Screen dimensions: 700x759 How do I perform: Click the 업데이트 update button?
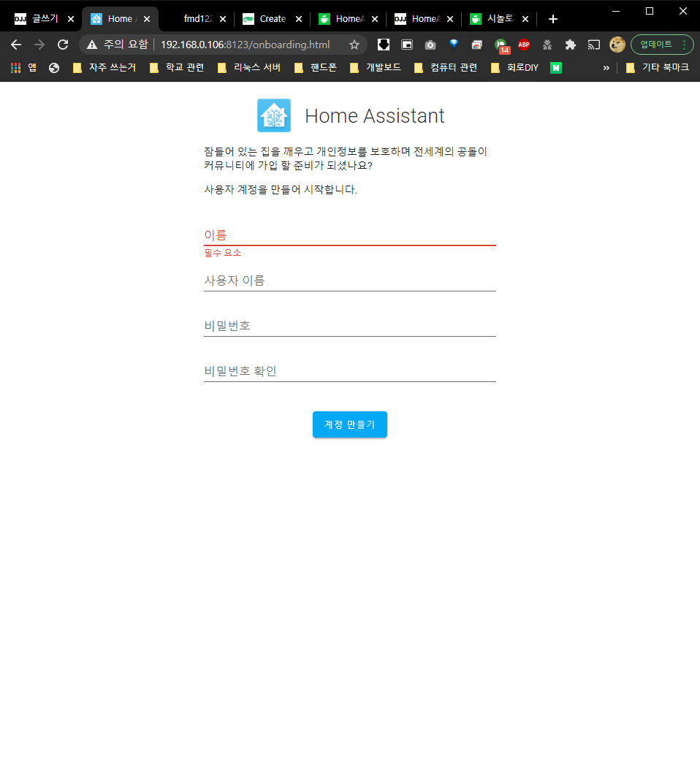pos(662,45)
